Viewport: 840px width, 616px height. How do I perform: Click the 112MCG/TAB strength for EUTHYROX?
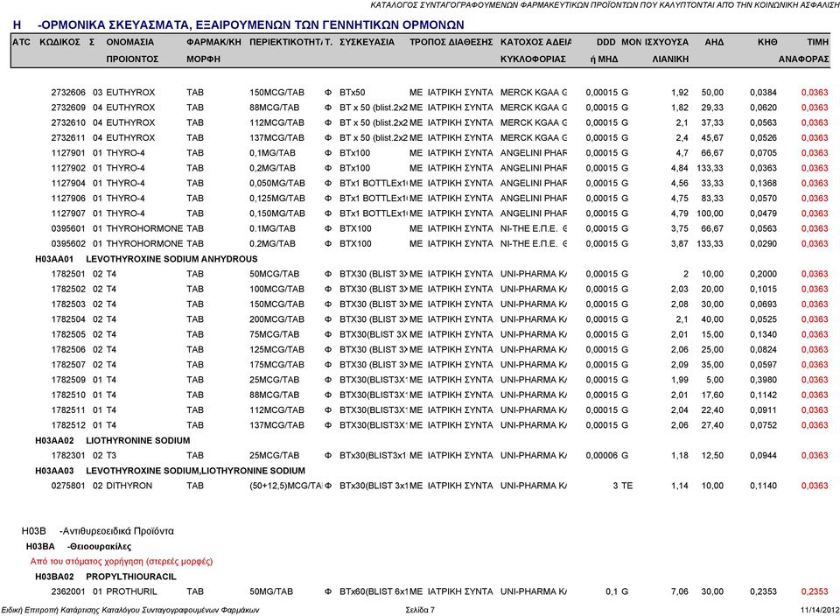tap(276, 122)
